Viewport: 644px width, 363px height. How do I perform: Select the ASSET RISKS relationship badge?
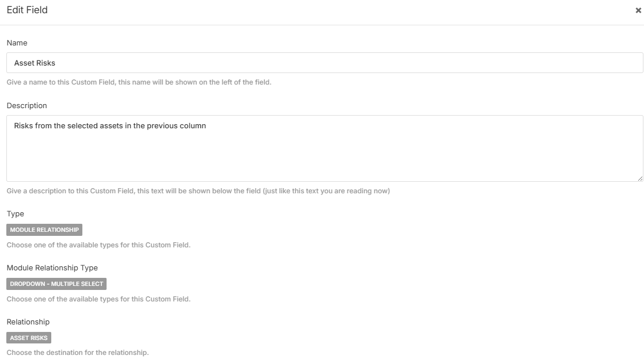29,338
